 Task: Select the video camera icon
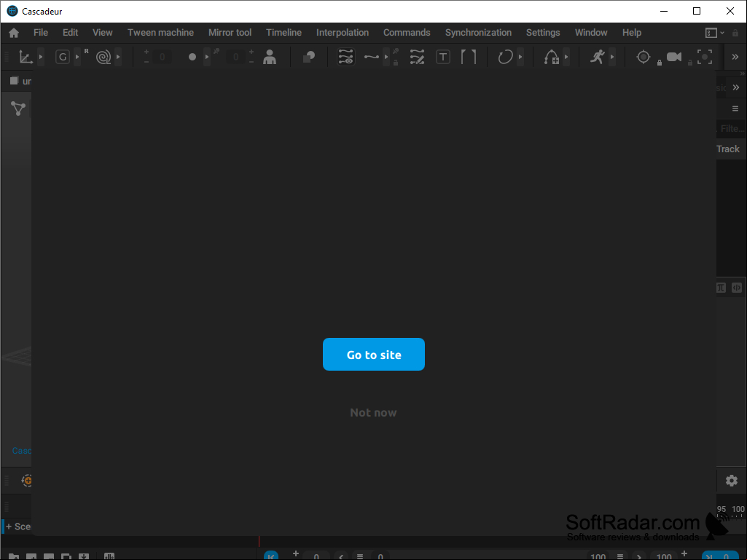(673, 57)
